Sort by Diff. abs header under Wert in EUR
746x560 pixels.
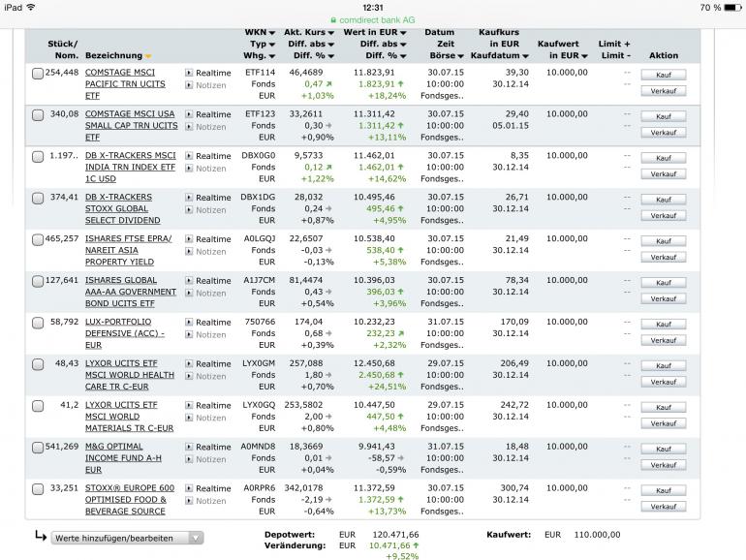click(383, 45)
